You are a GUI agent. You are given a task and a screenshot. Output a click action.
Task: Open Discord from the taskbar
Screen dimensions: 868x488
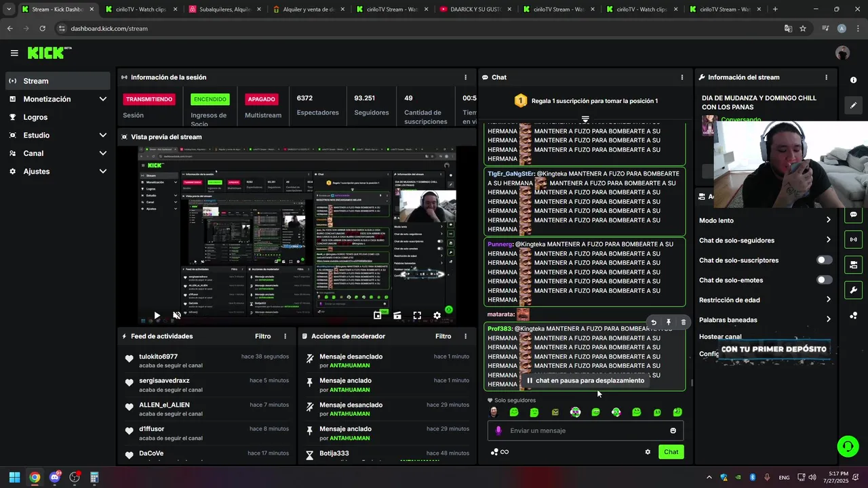click(54, 477)
